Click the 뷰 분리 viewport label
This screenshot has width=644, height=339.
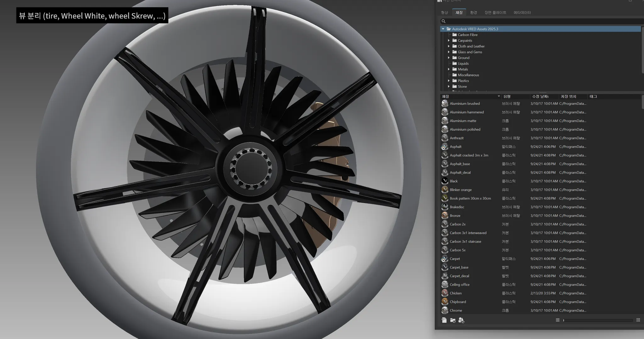(x=92, y=15)
